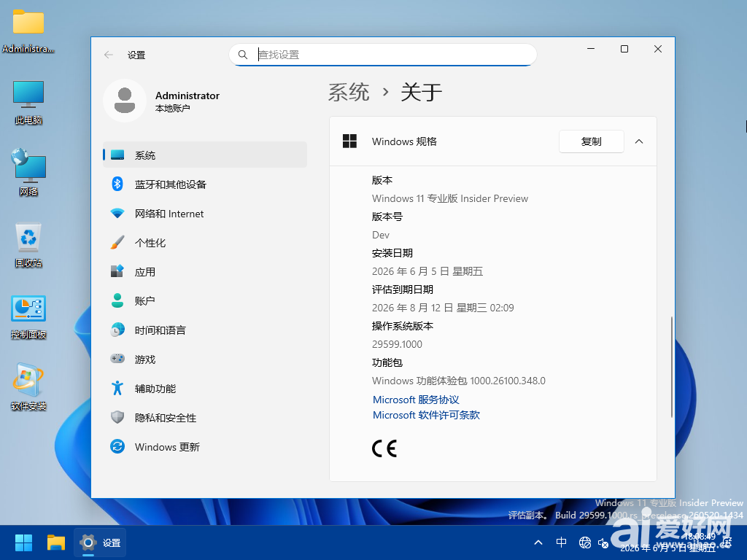Image resolution: width=747 pixels, height=560 pixels.
Task: Go to Windows 更新 page
Action: coord(205,447)
